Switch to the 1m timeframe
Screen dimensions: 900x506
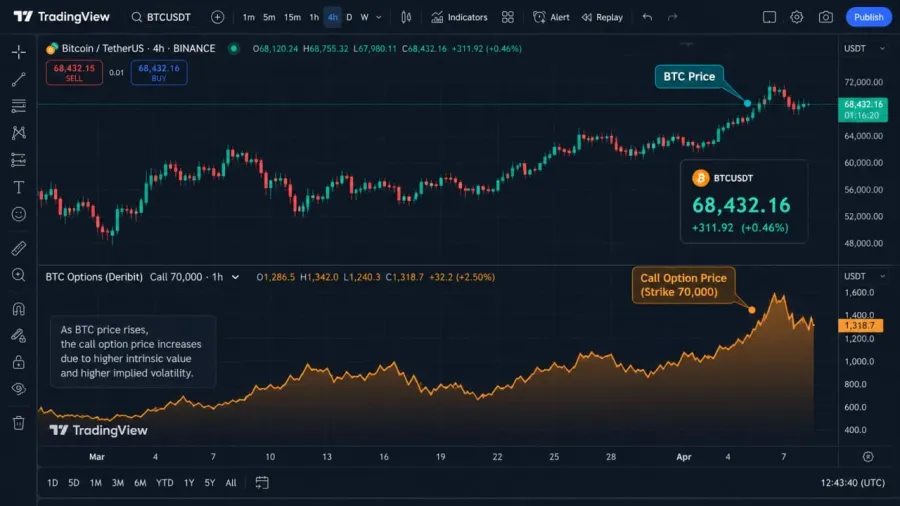[248, 17]
